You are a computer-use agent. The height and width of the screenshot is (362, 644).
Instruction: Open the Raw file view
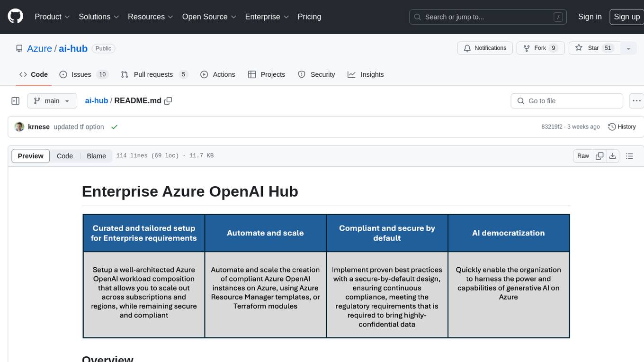point(583,156)
